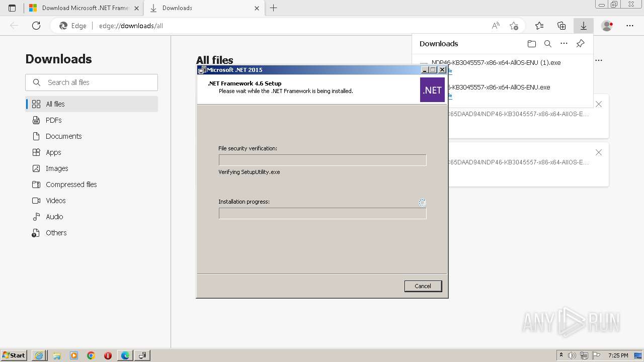Click the Action Center flag icon
The image size is (644, 362).
pyautogui.click(x=596, y=355)
